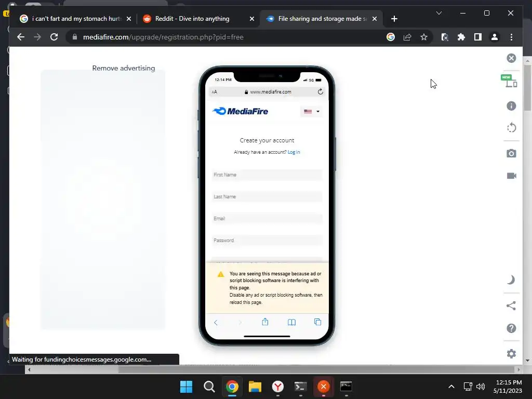Tap the phone Safari tabs icon

[x=317, y=322]
